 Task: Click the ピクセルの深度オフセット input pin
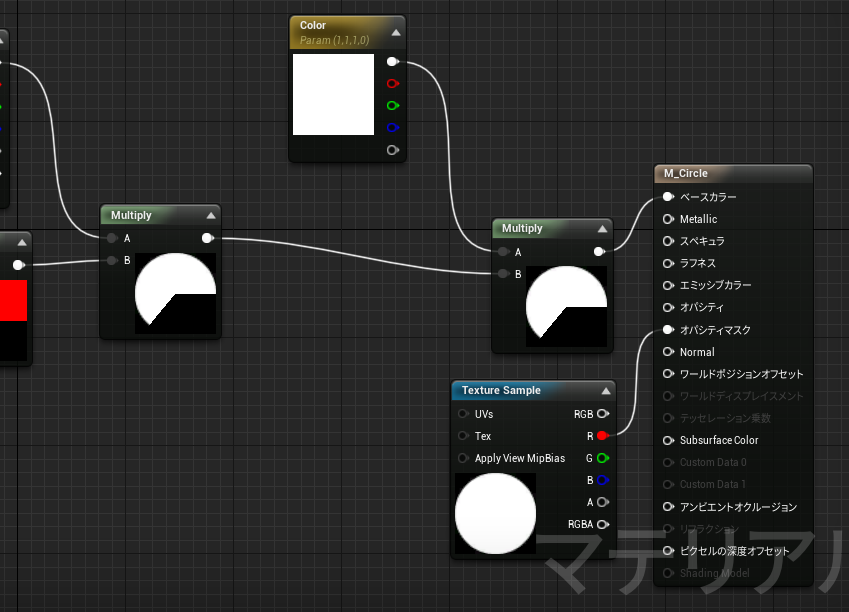pos(668,551)
